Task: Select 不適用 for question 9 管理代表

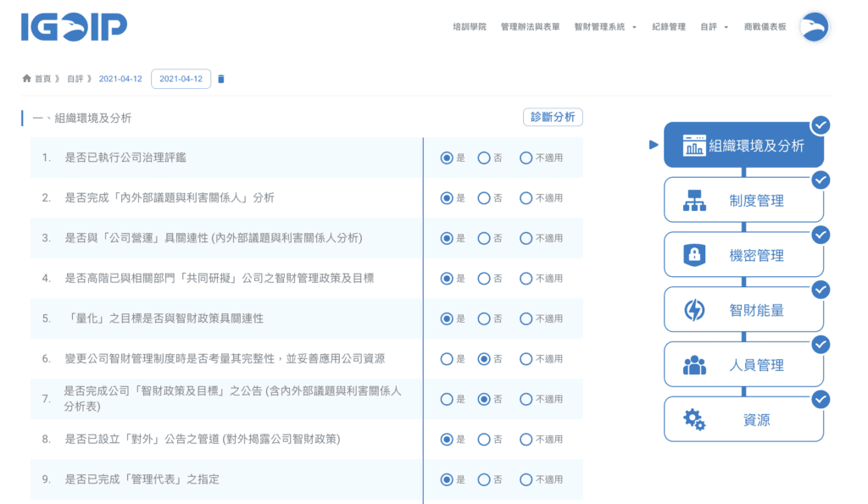Action: [526, 479]
